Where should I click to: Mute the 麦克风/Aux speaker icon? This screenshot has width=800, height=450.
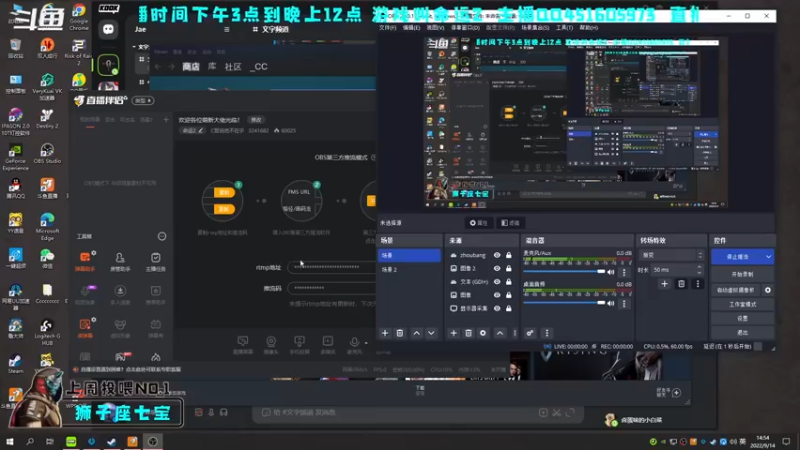click(x=611, y=272)
